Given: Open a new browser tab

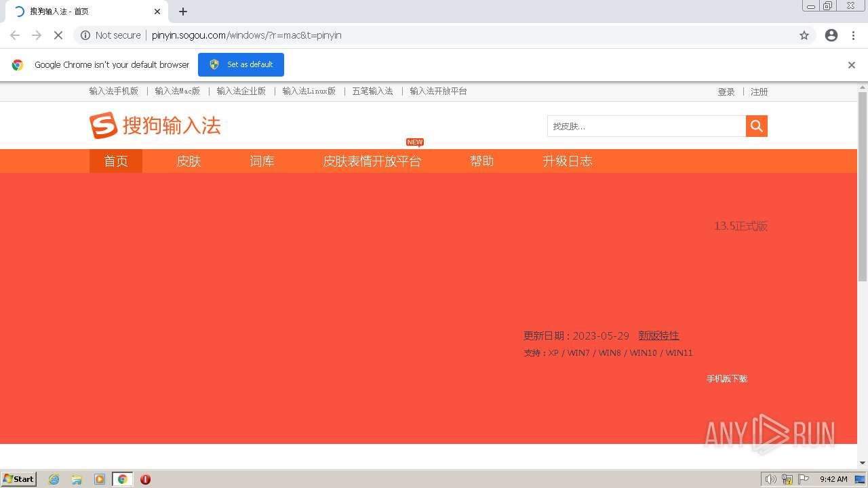Looking at the screenshot, I should (x=183, y=12).
